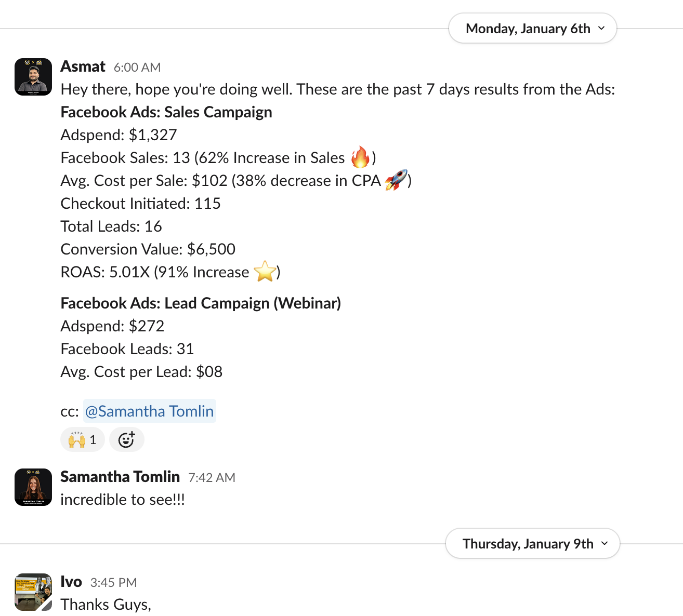Open the Monday, January 6th date dropdown
Viewport: 683px width, 616px height.
point(532,29)
